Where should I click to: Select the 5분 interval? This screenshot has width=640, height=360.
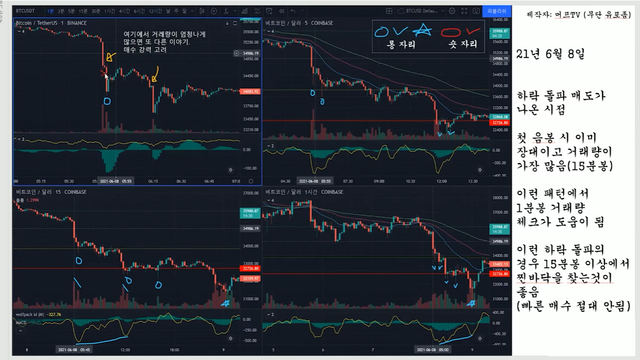coord(71,11)
